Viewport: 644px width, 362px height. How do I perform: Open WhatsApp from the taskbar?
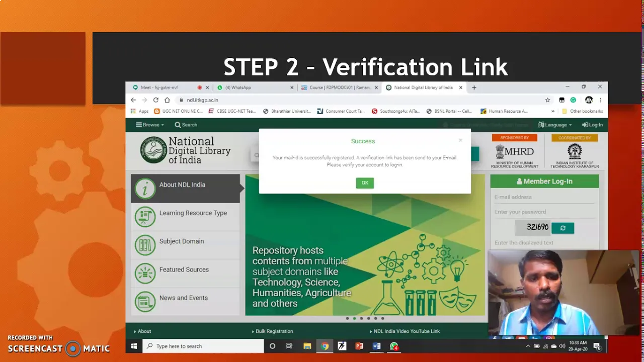[x=394, y=346]
